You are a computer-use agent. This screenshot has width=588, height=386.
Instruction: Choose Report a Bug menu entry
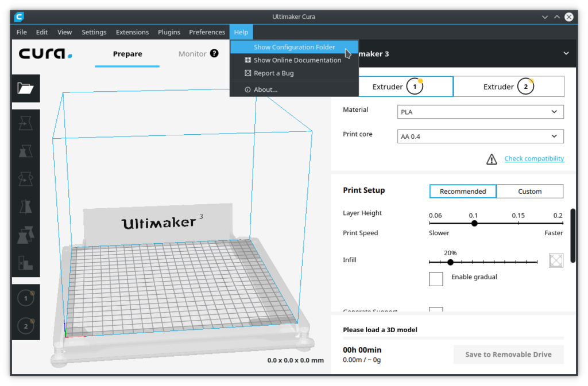294,73
